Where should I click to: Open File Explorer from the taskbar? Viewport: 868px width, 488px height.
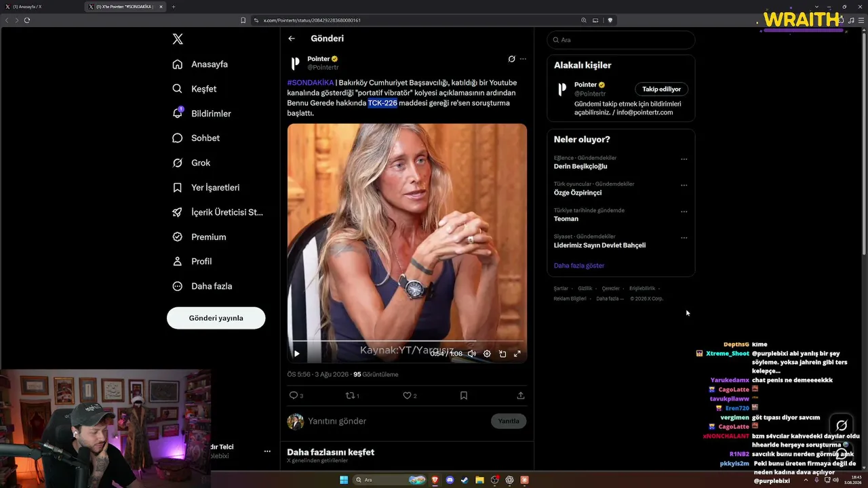point(479,480)
